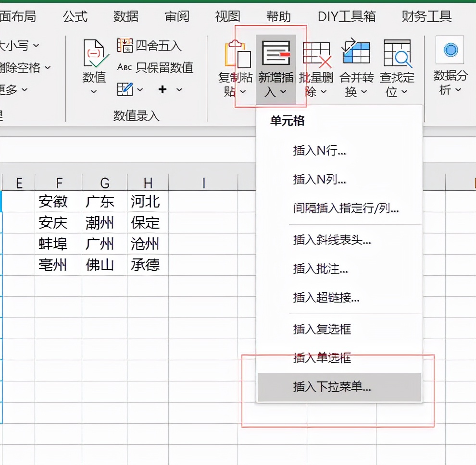Select column G header
This screenshot has height=465, width=476.
pos(105,183)
